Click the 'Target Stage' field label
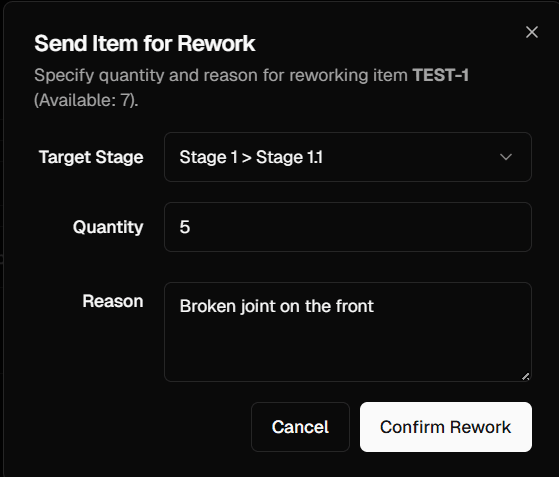Image resolution: width=559 pixels, height=477 pixels. point(91,157)
